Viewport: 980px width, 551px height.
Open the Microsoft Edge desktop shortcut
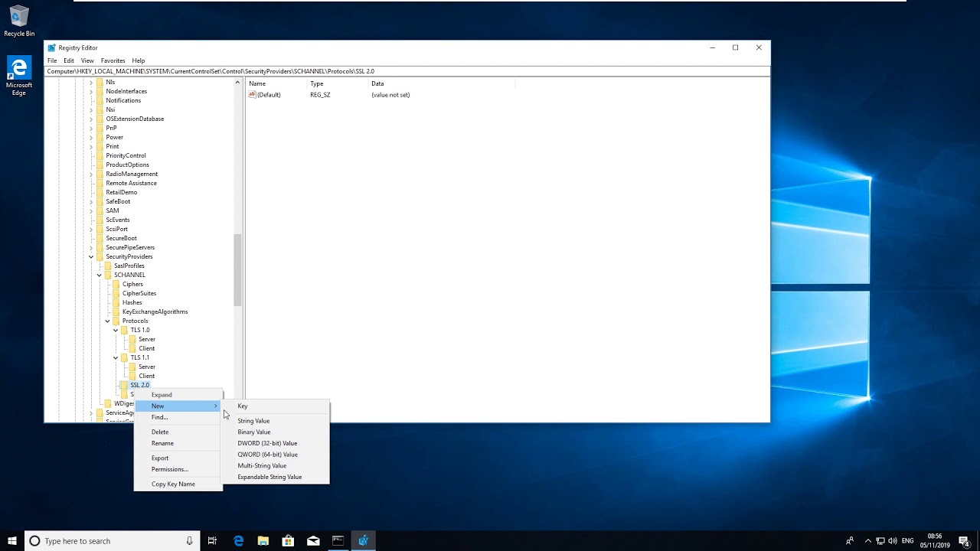pos(19,76)
